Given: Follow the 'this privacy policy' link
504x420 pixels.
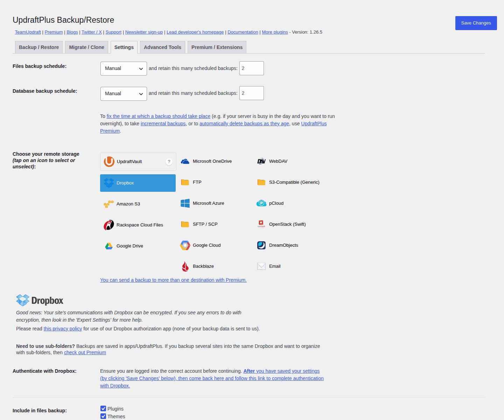Looking at the screenshot, I should 63,329.
